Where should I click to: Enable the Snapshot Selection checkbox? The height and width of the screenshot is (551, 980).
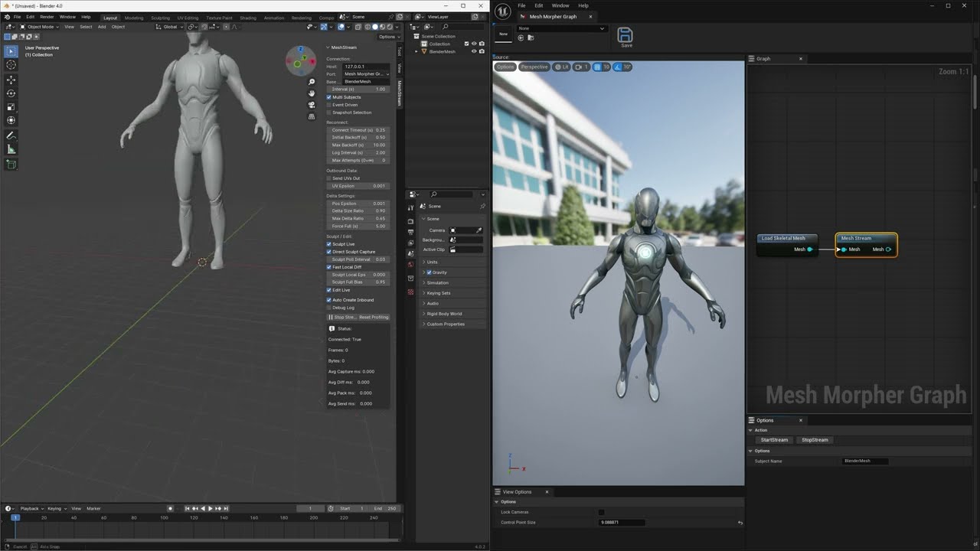coord(329,112)
